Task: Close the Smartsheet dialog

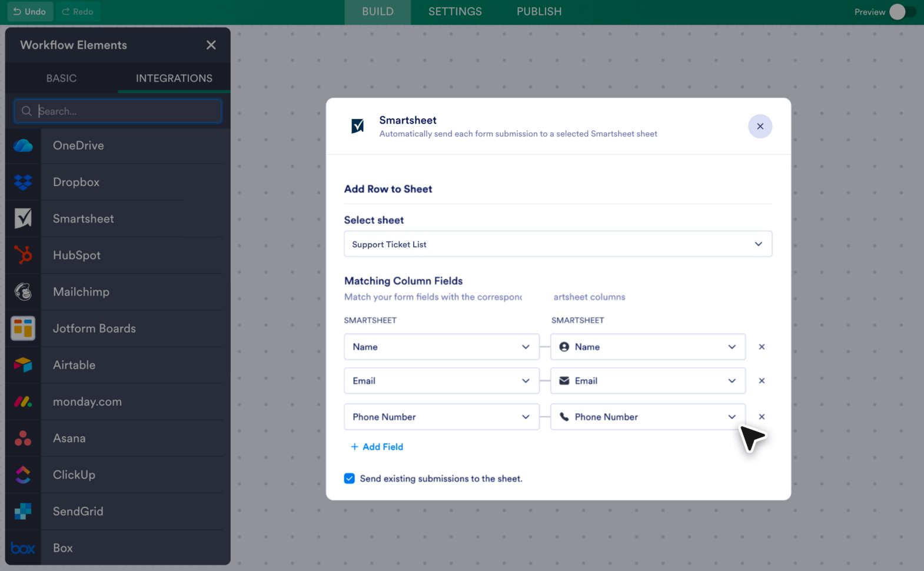Action: [x=760, y=126]
